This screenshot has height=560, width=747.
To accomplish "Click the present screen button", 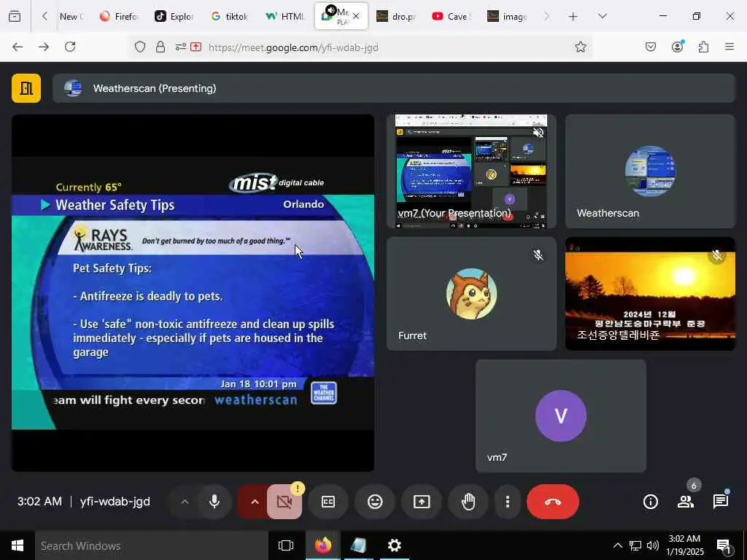I will [x=422, y=502].
